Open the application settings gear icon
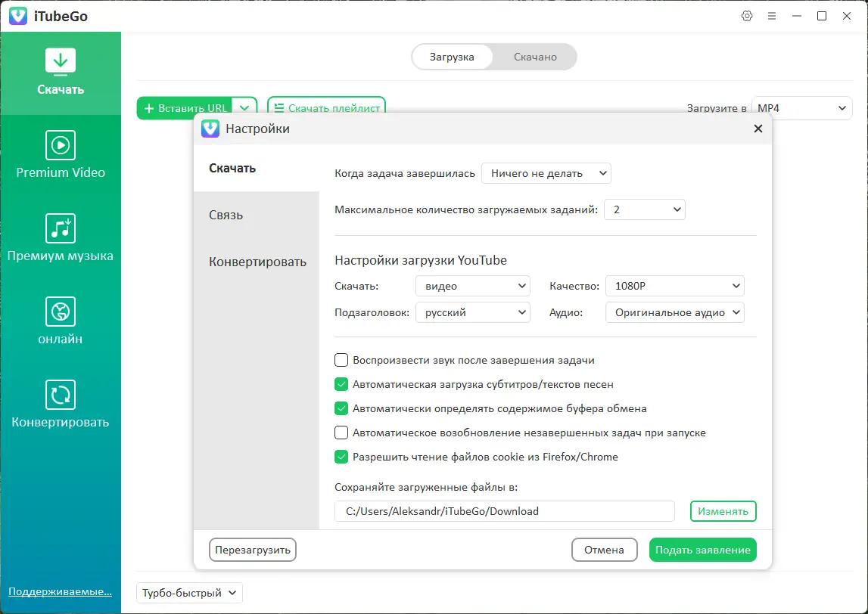The image size is (868, 614). point(747,15)
